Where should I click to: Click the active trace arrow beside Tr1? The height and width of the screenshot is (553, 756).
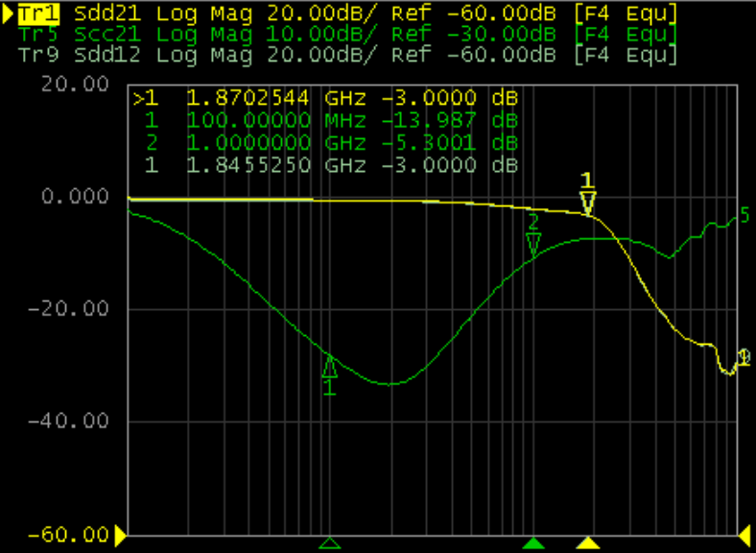click(9, 15)
